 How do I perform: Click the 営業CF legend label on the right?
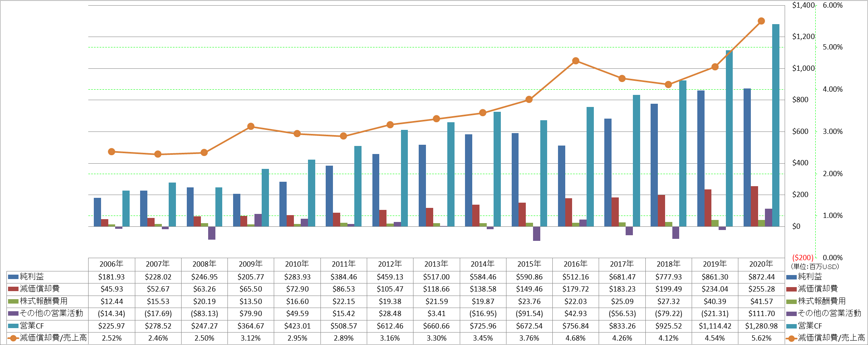click(x=810, y=326)
